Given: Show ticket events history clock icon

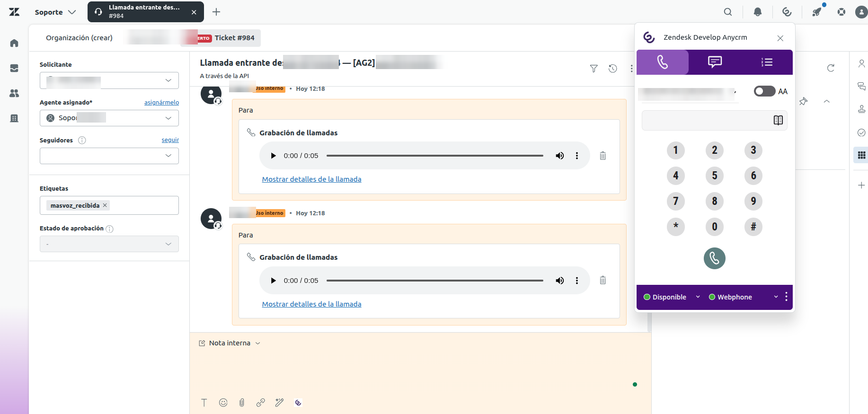Looking at the screenshot, I should click(x=612, y=69).
